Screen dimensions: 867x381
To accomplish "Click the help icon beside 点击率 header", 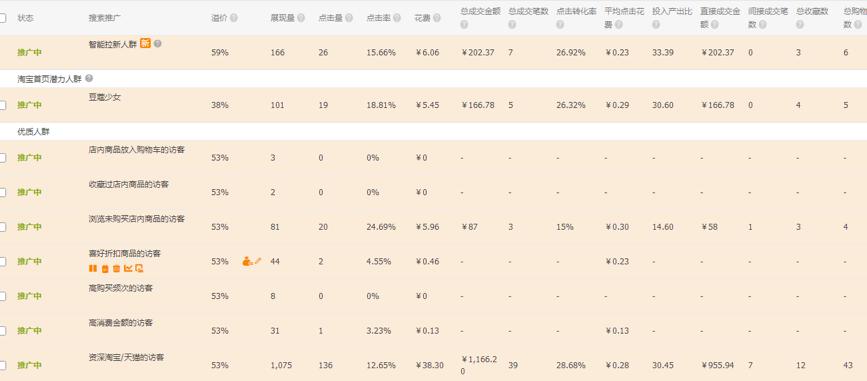I will point(396,18).
